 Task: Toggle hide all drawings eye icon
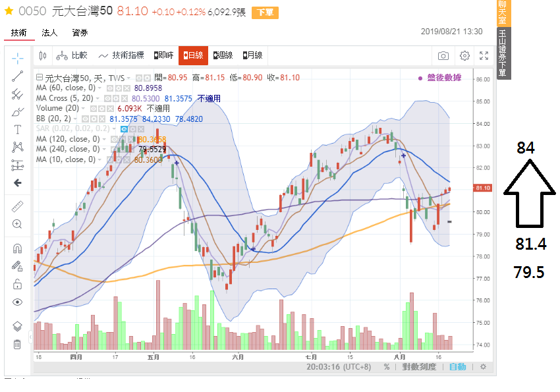click(17, 302)
